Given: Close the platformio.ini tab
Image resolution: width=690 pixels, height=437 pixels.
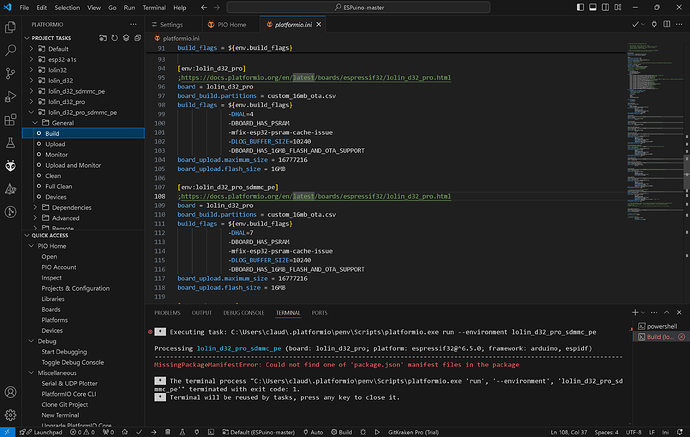Looking at the screenshot, I should point(319,25).
